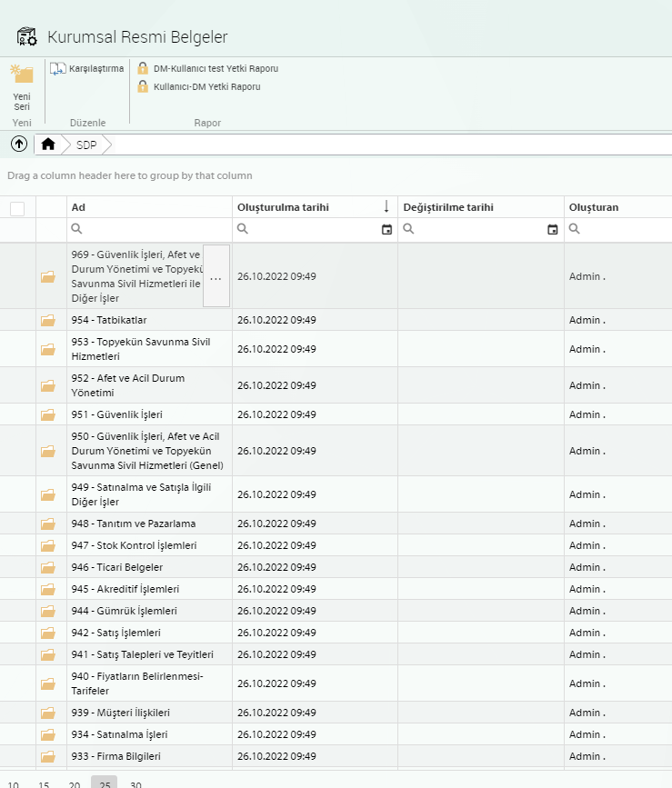Open the 939 - Müşteri İlişkileri row
This screenshot has height=788, width=672.
point(120,713)
